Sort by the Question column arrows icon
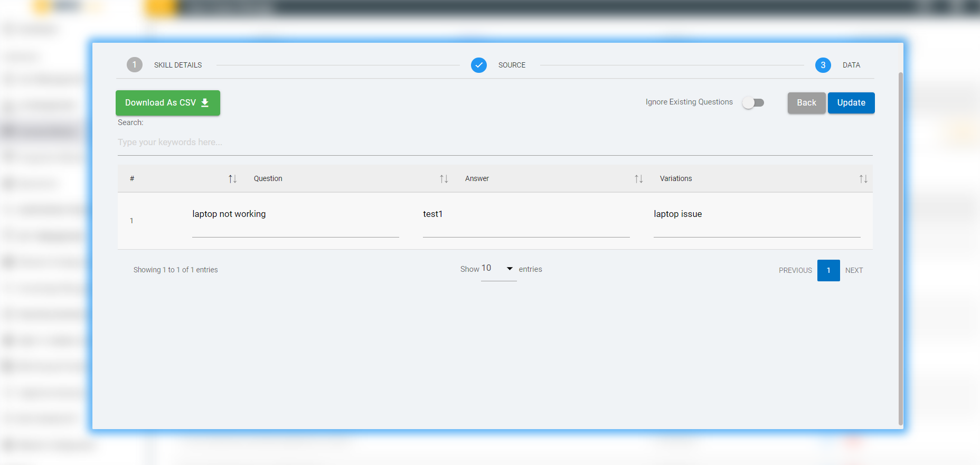 (444, 179)
